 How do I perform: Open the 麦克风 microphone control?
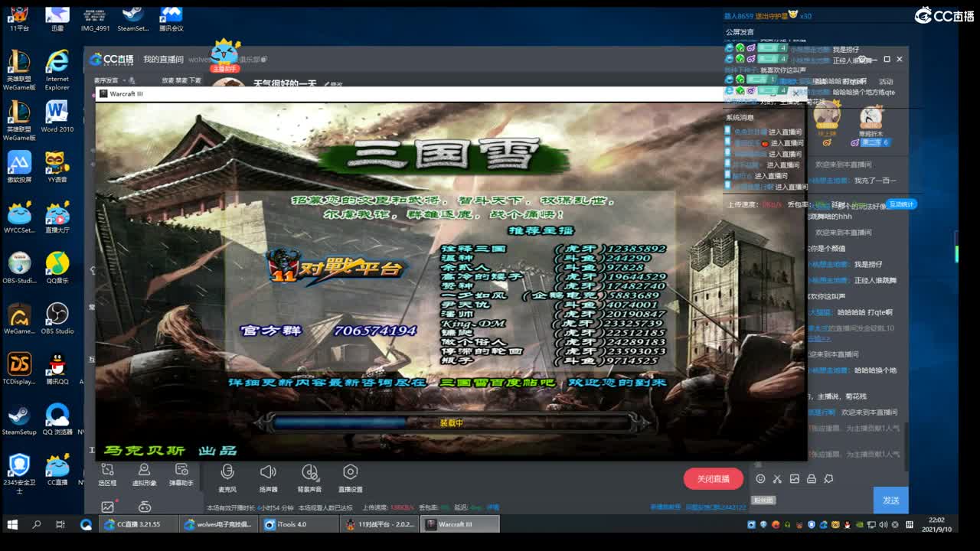pos(227,477)
